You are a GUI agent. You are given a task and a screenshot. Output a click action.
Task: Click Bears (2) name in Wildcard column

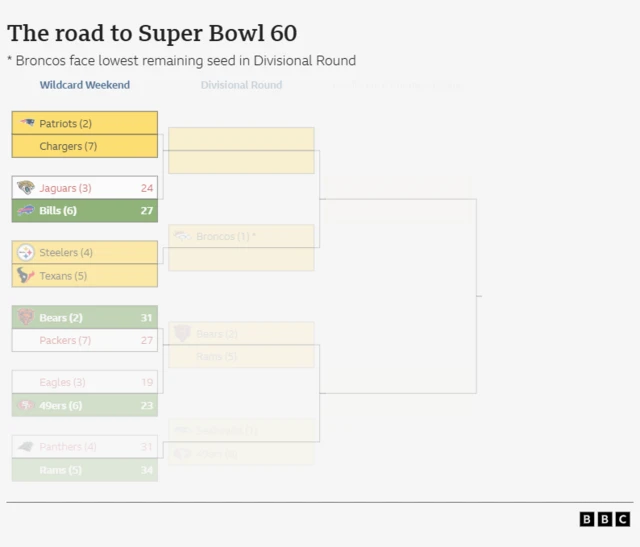[x=61, y=318]
